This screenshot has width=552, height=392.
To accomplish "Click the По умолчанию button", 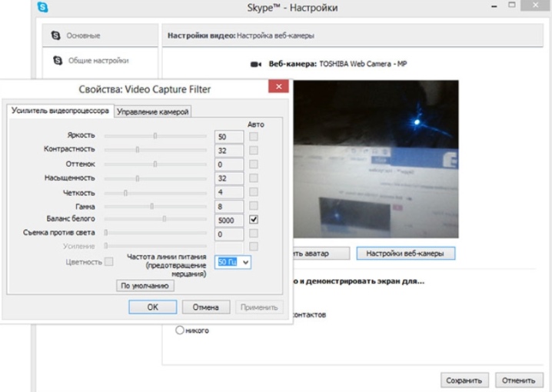I will pos(145,285).
